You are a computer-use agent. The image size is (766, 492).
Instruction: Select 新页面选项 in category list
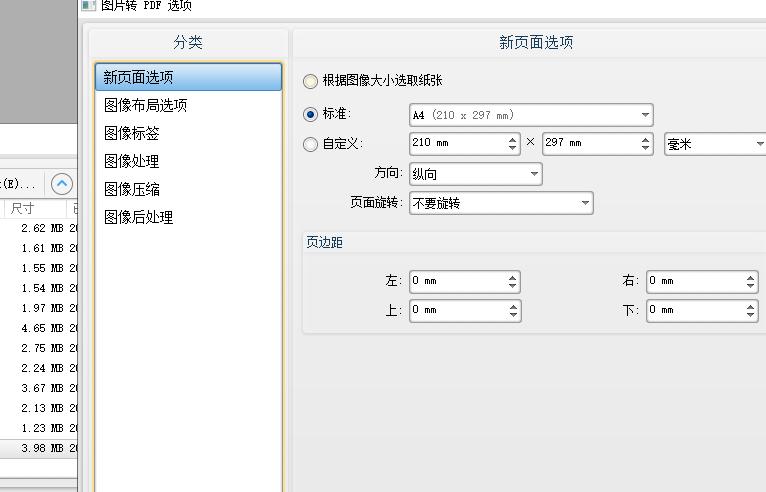188,77
